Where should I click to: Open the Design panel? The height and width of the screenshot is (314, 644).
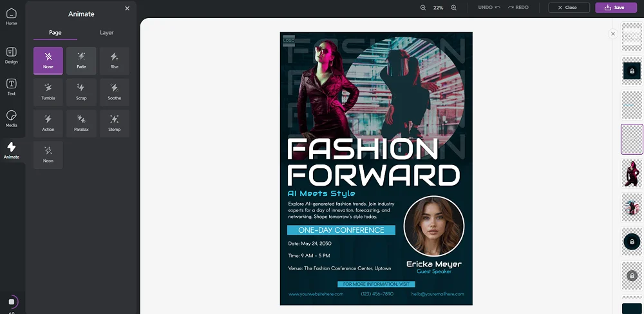tap(12, 55)
